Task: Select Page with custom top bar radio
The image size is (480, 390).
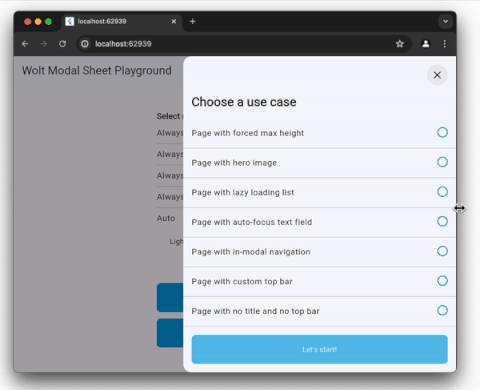Action: (x=442, y=281)
